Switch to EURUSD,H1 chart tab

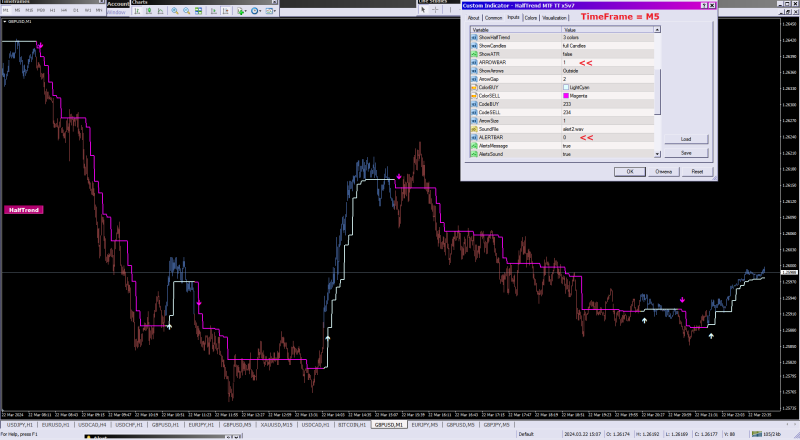tap(56, 425)
